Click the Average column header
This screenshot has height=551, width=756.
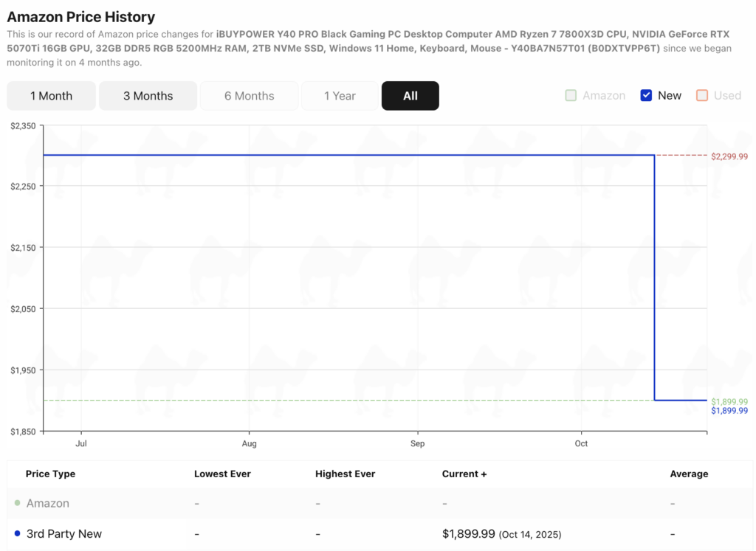(x=688, y=474)
